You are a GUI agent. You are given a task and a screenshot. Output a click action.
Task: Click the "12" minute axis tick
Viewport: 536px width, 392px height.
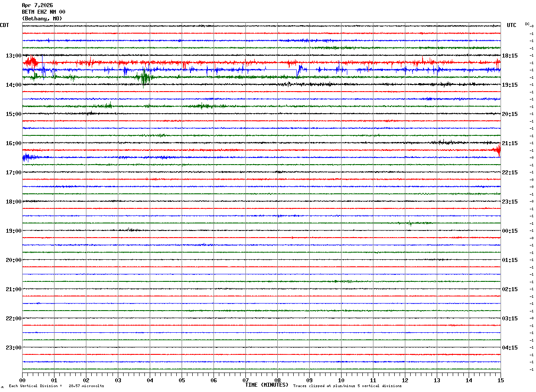pyautogui.click(x=405, y=380)
